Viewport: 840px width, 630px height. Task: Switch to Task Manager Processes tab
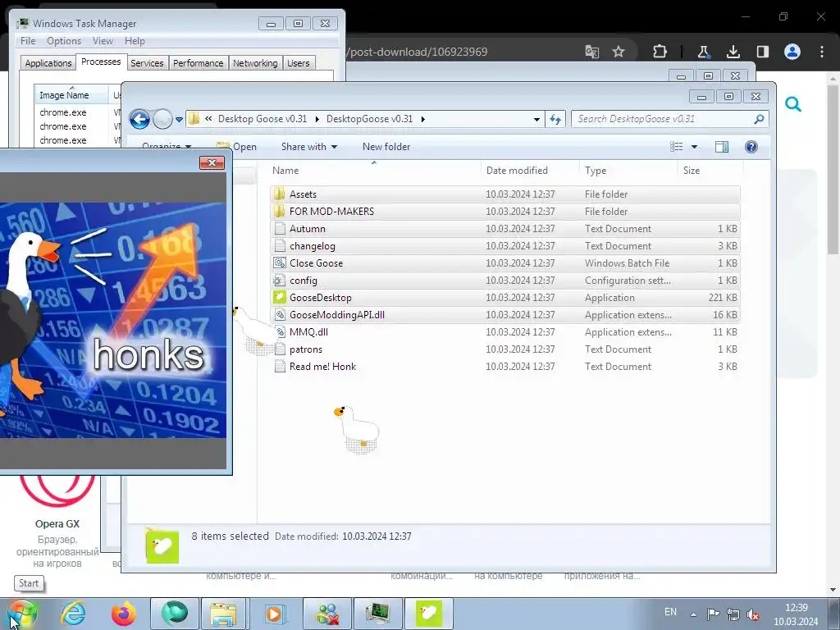coord(101,62)
